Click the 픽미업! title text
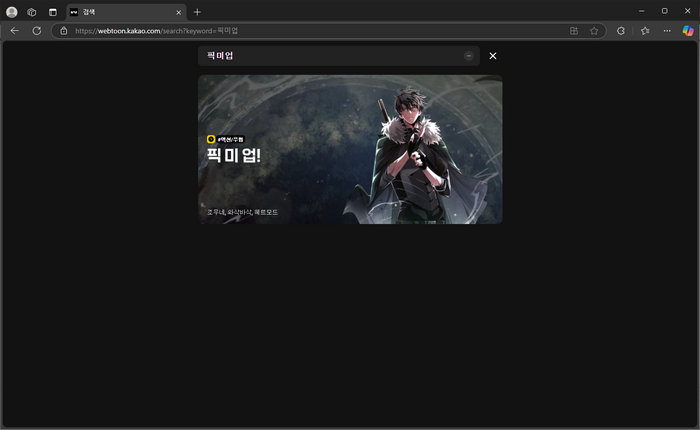Image resolution: width=700 pixels, height=430 pixels. pos(233,155)
